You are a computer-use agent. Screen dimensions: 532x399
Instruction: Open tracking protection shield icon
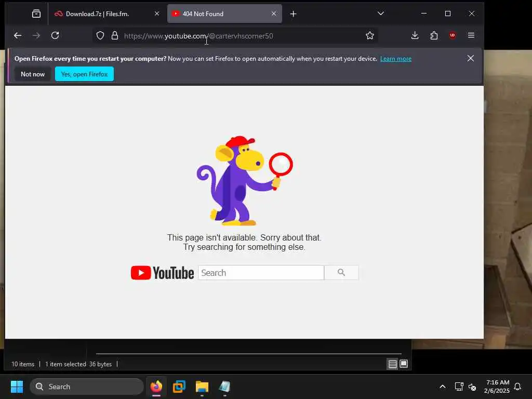100,36
